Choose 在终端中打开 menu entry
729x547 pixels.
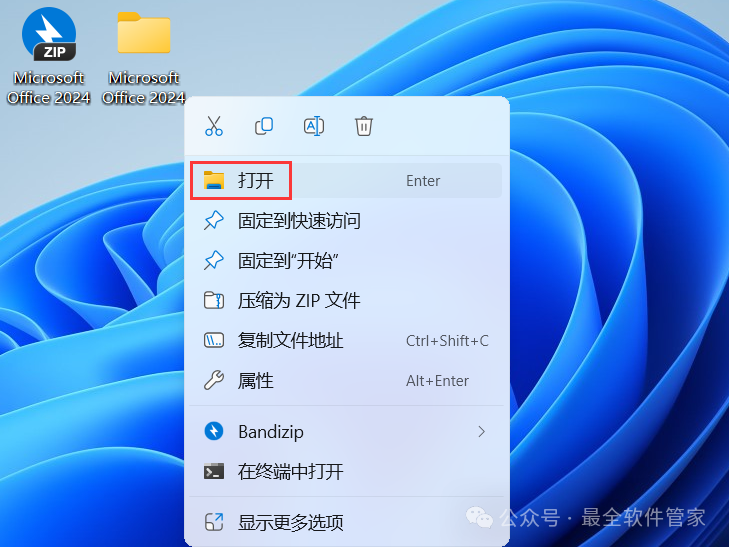click(346, 472)
